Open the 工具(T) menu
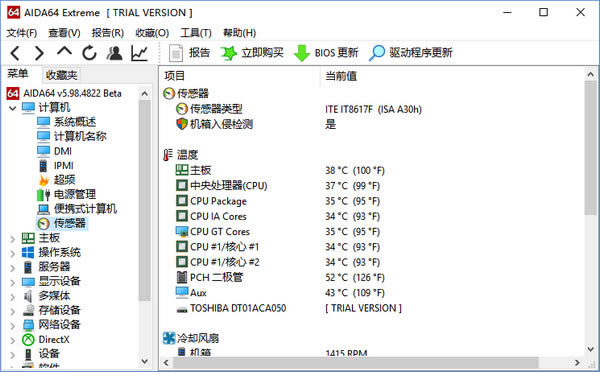 point(196,33)
